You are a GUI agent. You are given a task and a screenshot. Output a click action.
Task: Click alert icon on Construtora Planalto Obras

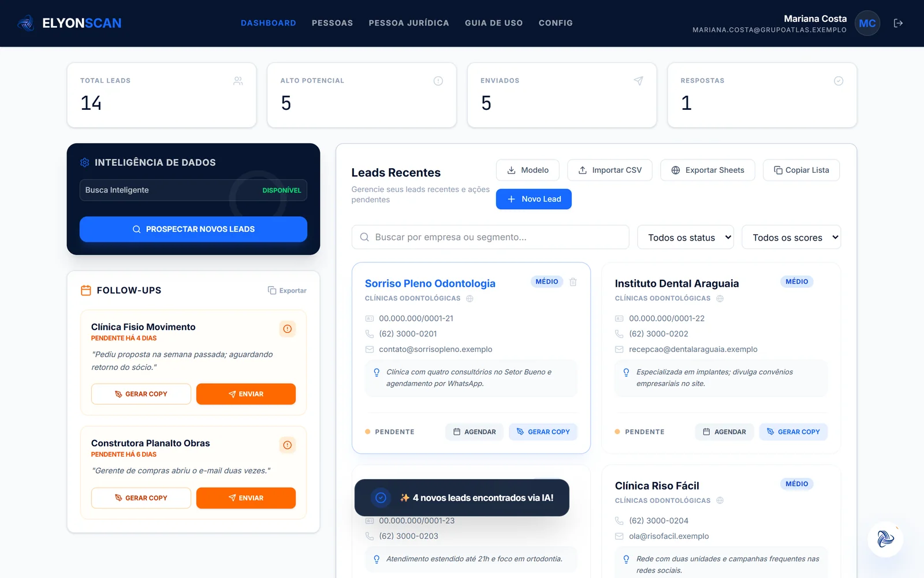point(287,445)
